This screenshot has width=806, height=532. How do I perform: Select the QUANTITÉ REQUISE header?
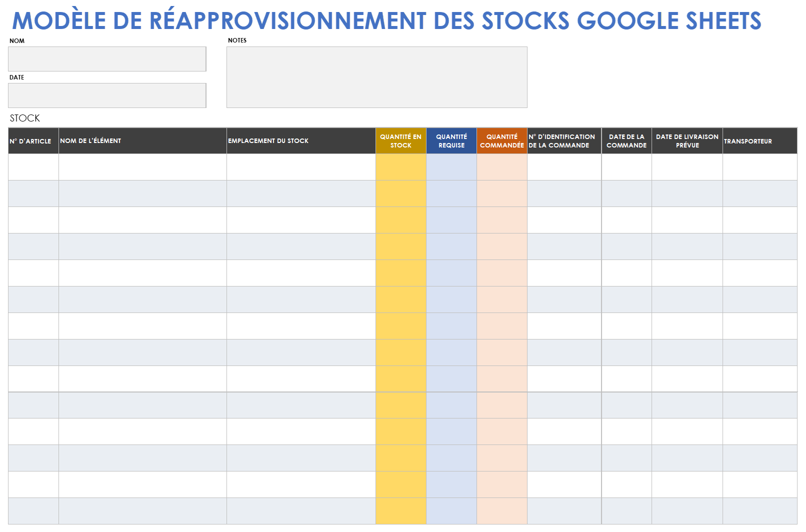pos(451,141)
